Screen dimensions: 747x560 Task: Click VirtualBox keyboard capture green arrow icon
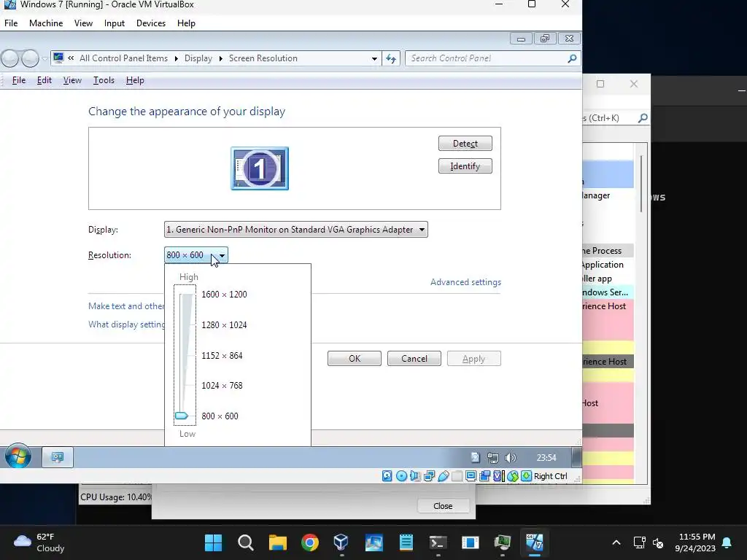(526, 475)
